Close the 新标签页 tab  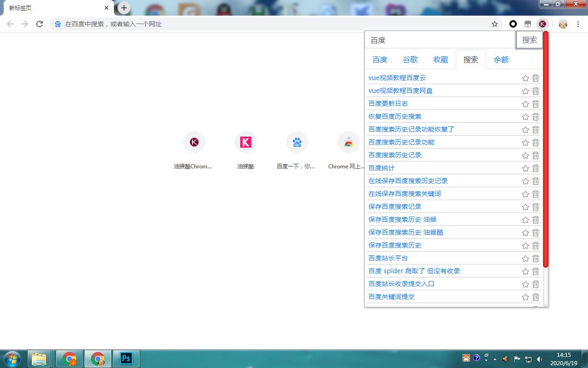(107, 8)
